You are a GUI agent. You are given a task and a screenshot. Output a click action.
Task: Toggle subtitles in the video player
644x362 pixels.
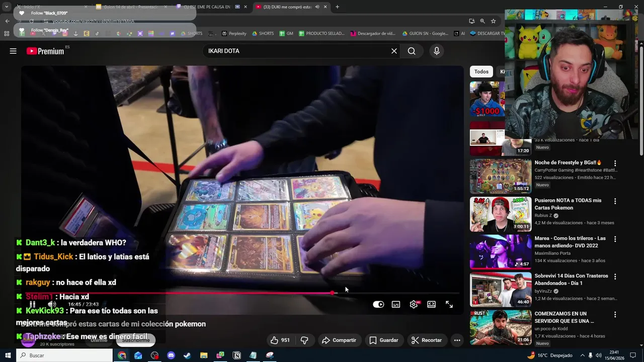396,304
